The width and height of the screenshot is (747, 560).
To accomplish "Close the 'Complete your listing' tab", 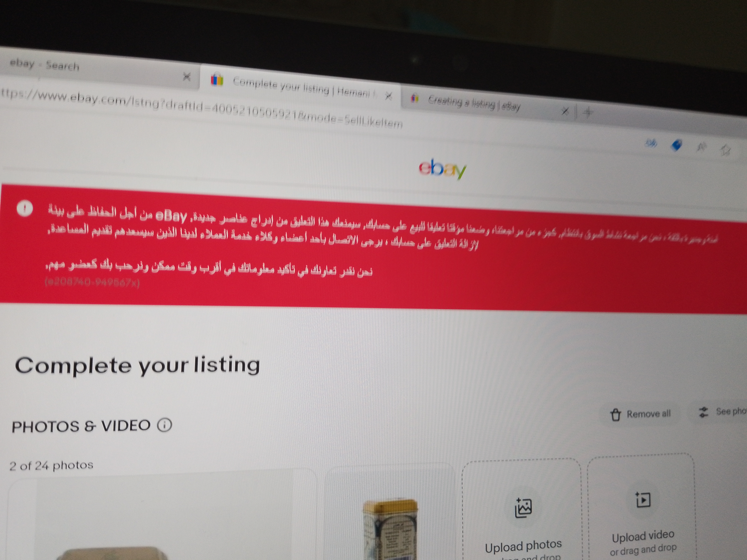I will tap(388, 96).
